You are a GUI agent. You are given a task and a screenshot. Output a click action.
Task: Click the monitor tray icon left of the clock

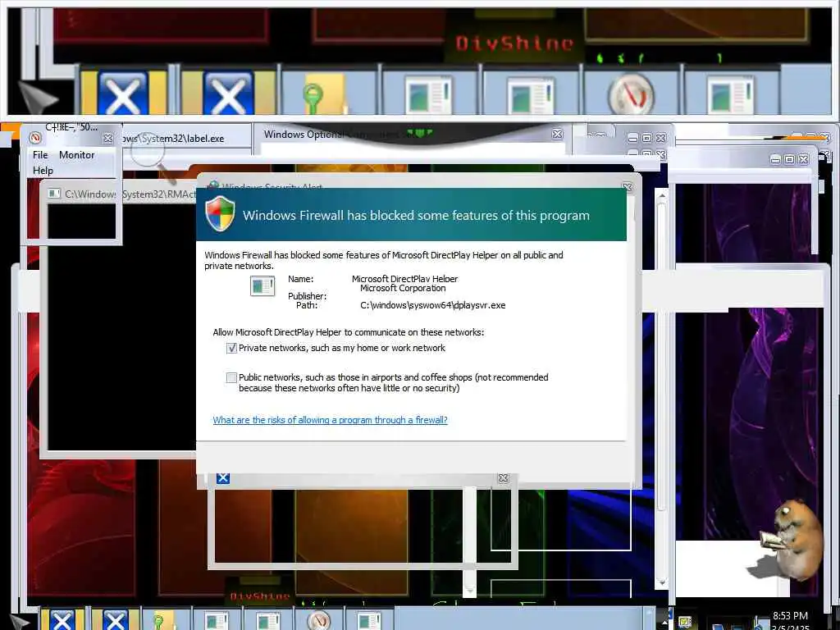[685, 622]
